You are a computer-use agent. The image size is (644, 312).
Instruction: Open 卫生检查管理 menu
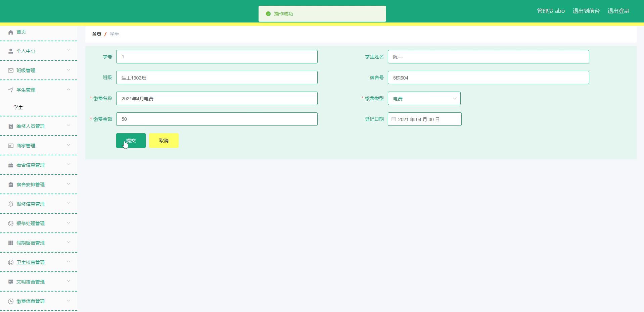39,262
